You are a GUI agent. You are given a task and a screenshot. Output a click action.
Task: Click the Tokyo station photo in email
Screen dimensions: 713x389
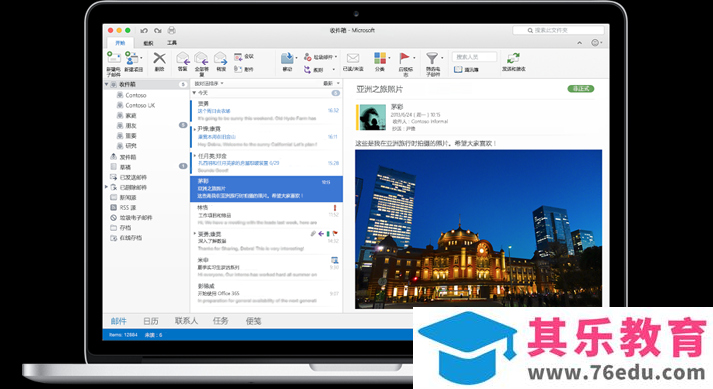(x=478, y=228)
